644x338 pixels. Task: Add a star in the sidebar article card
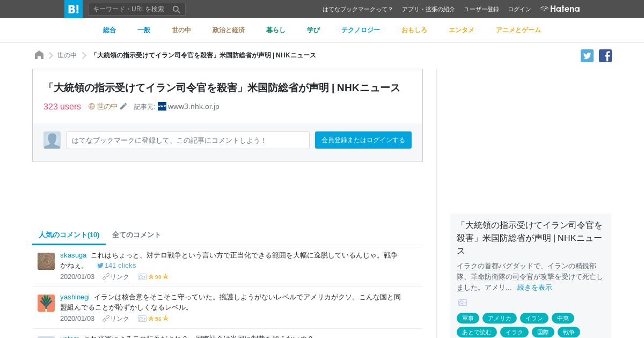463,303
